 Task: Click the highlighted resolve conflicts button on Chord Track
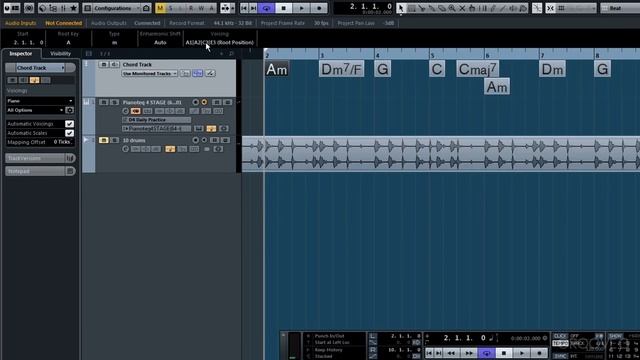point(198,73)
